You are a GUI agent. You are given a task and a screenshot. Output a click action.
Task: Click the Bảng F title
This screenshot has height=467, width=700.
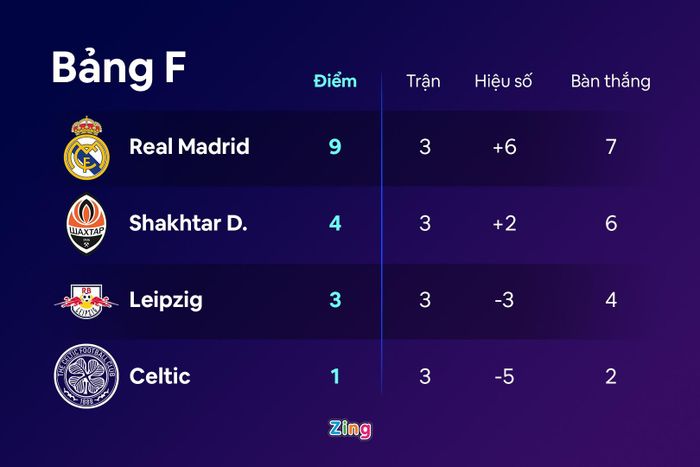tap(119, 67)
